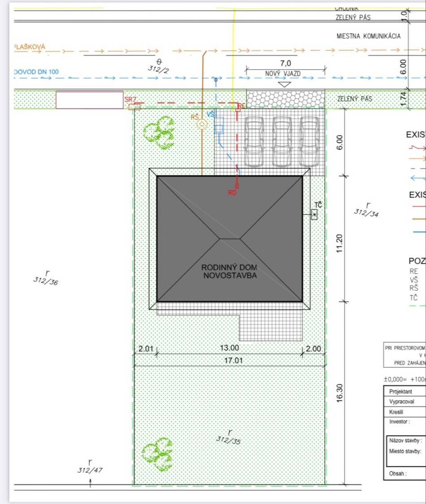
Task: Click the Obsah field label
Action: click(x=398, y=474)
